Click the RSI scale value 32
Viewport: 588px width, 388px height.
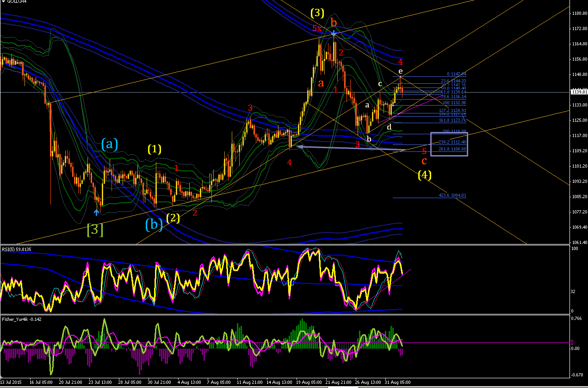click(574, 291)
